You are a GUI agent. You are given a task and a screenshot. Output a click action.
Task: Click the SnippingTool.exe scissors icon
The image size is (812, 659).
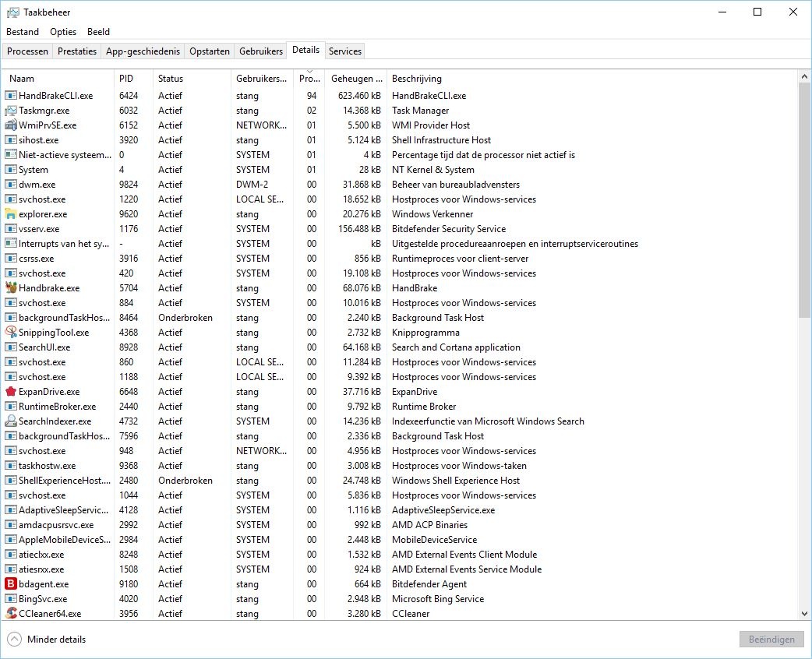tap(10, 333)
